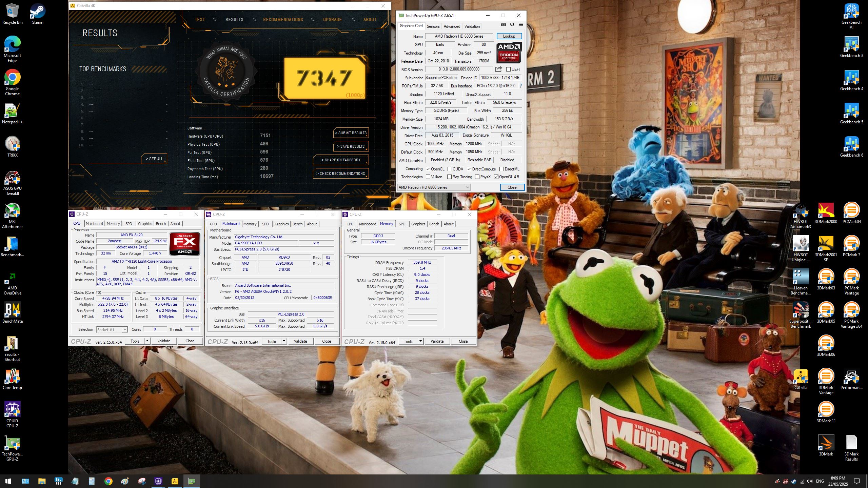Screen dimensions: 868x488
Task: Open the Notepad++ desktop icon
Action: pyautogui.click(x=13, y=114)
